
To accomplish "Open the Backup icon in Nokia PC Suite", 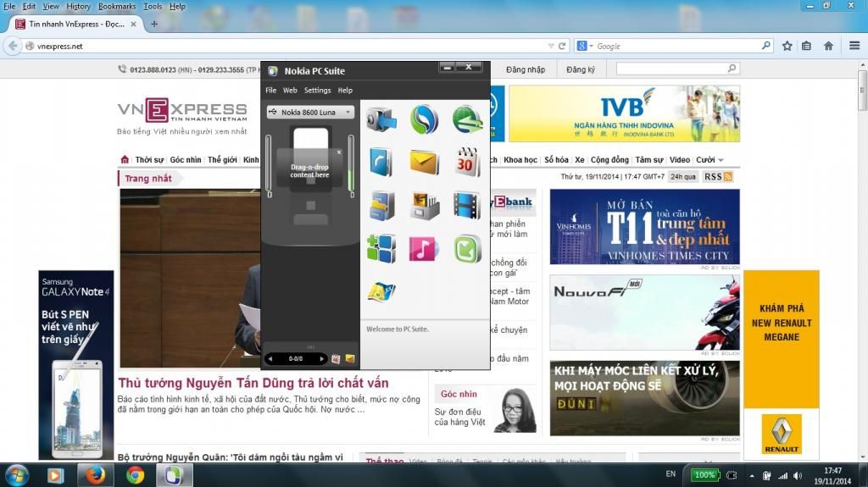I will click(381, 120).
